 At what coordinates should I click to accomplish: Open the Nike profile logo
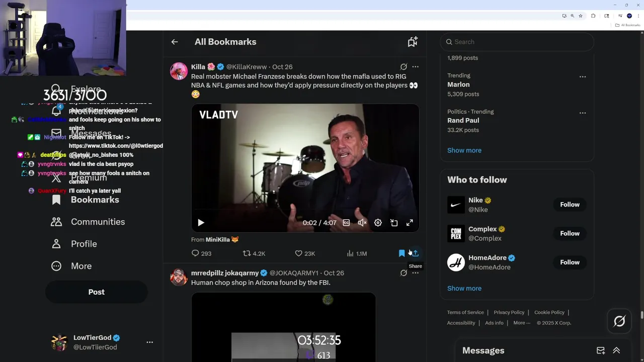pyautogui.click(x=456, y=205)
